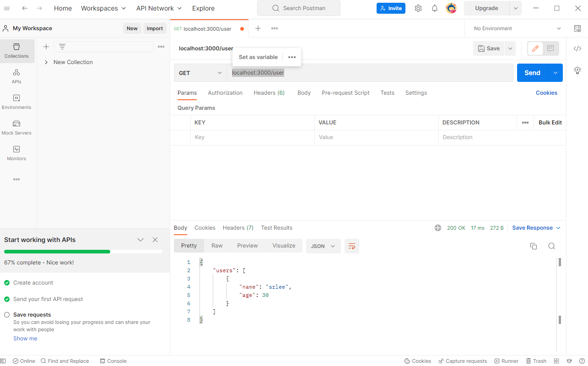Image resolution: width=588 pixels, height=366 pixels.
Task: Change the GET request method
Action: click(x=200, y=73)
